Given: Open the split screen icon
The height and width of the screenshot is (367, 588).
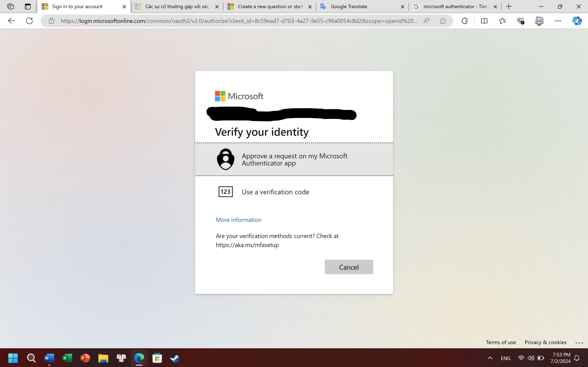Looking at the screenshot, I should pos(484,21).
